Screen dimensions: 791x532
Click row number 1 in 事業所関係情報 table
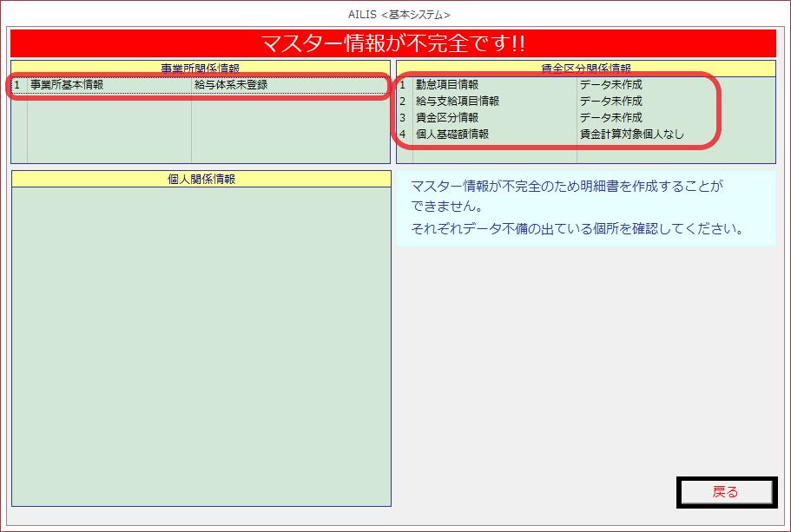pyautogui.click(x=17, y=85)
